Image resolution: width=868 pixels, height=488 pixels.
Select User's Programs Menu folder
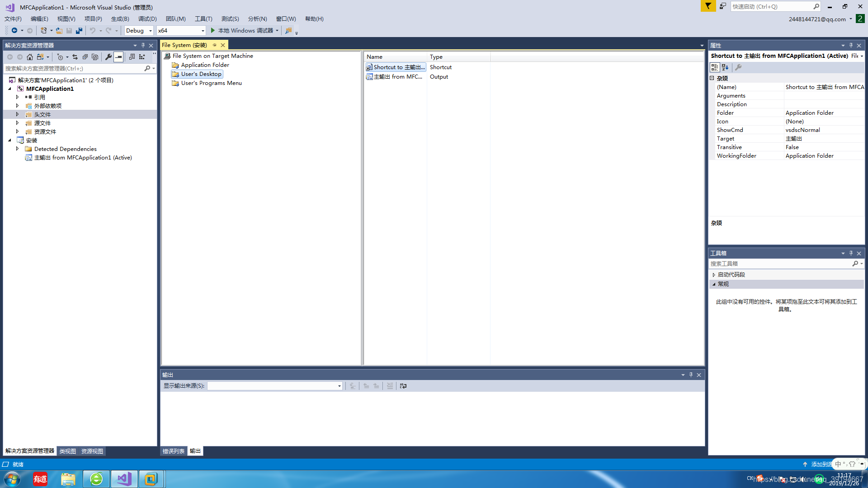(x=211, y=83)
